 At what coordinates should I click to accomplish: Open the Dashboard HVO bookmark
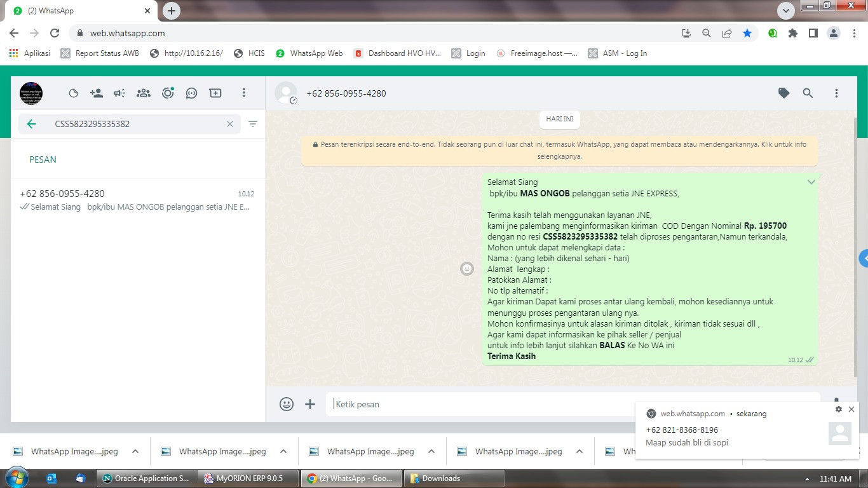tap(397, 53)
